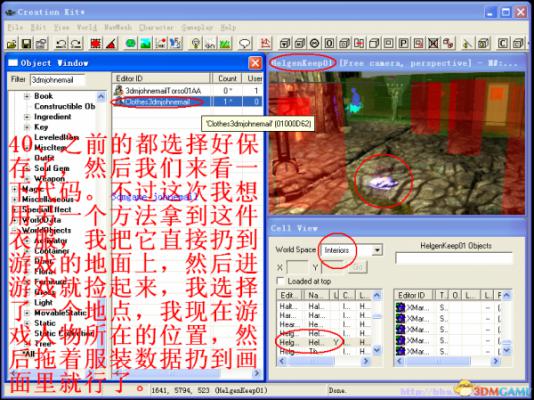Click the Object Window Filter text field
This screenshot has width=534, height=400.
(58, 80)
